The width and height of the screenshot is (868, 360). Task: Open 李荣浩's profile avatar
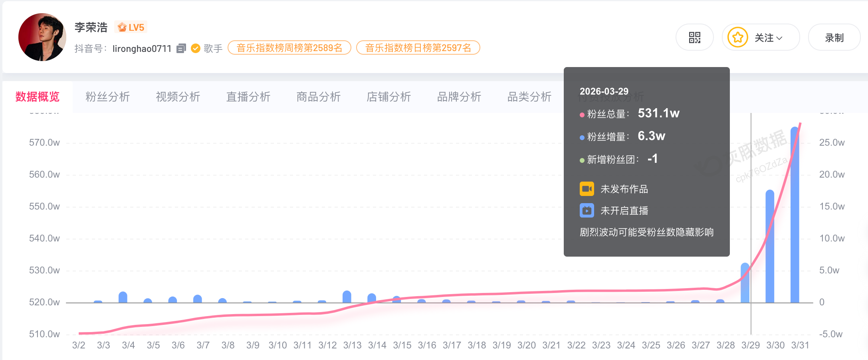[42, 37]
